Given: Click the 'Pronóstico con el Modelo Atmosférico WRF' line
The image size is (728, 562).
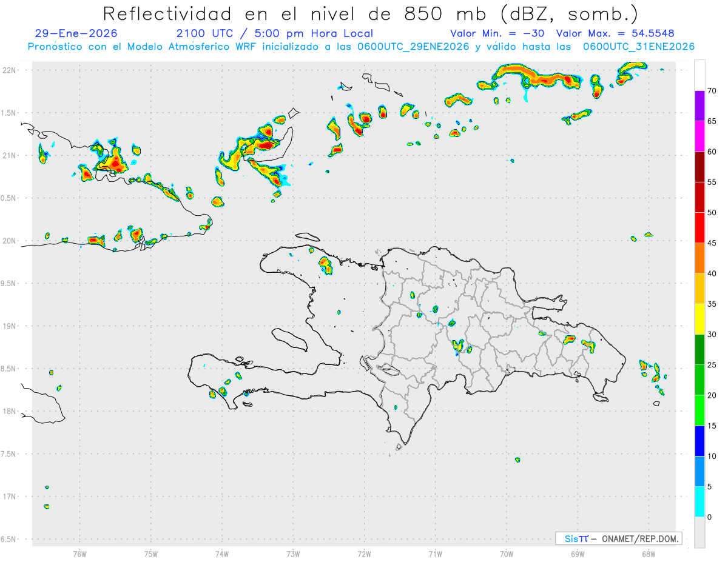Looking at the screenshot, I should point(361,47).
